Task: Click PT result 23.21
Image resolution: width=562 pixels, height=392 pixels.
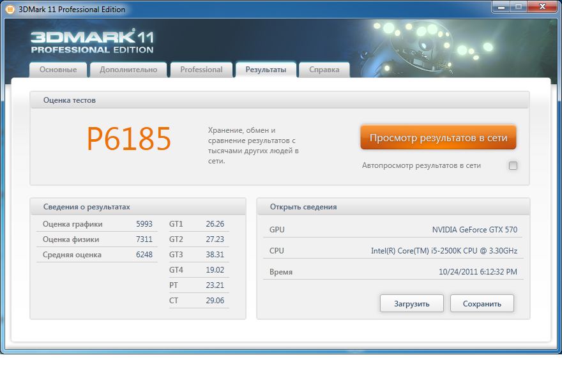Action: pos(215,285)
